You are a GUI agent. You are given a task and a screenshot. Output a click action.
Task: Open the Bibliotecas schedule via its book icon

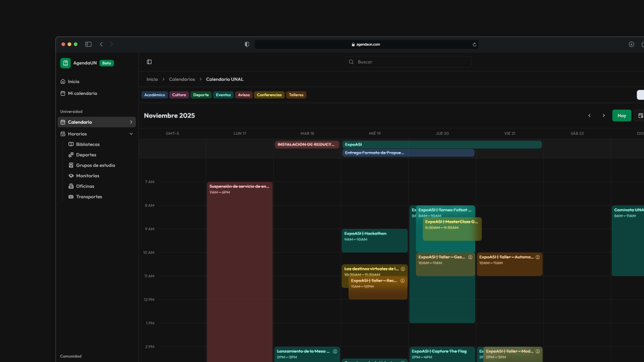click(71, 144)
